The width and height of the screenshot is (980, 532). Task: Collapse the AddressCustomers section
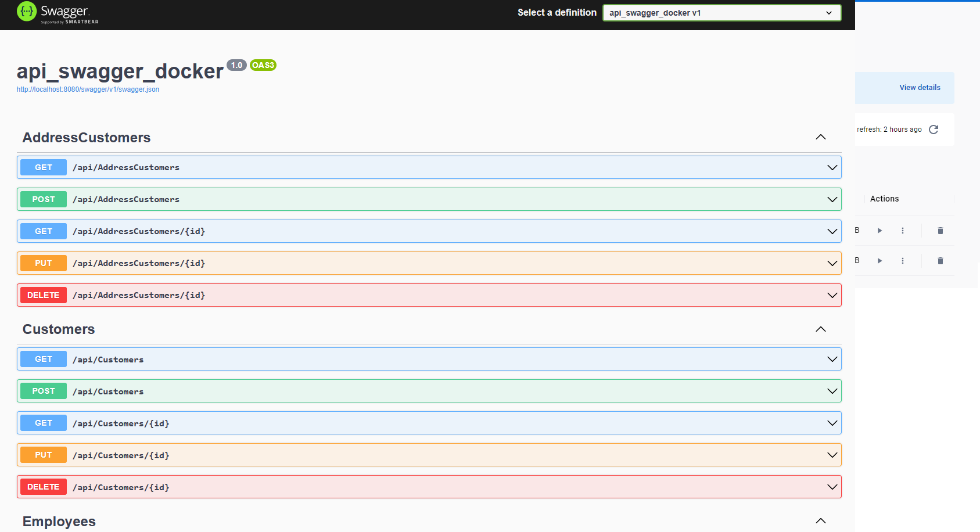pyautogui.click(x=820, y=137)
